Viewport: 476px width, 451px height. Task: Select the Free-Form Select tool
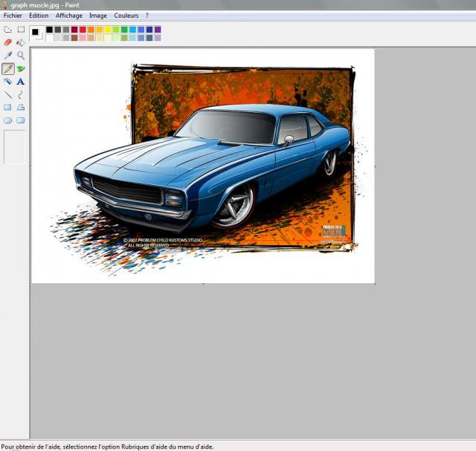pos(8,30)
